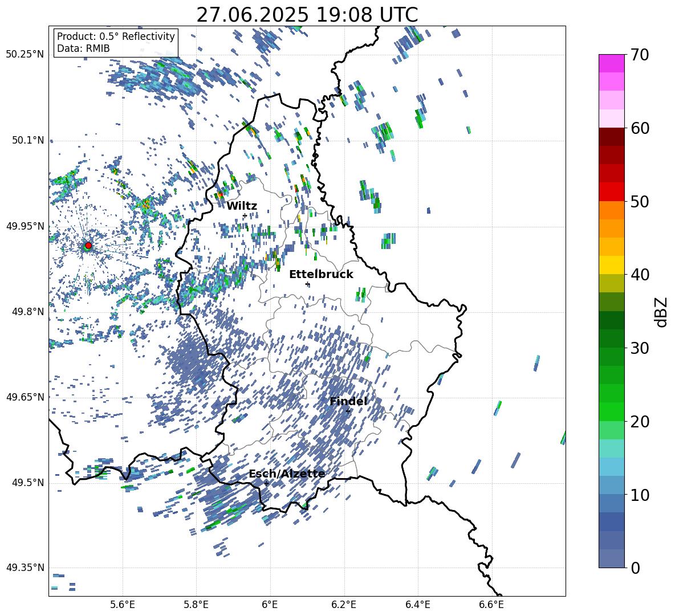Click the colorbar 10 tick label

pyautogui.click(x=640, y=495)
